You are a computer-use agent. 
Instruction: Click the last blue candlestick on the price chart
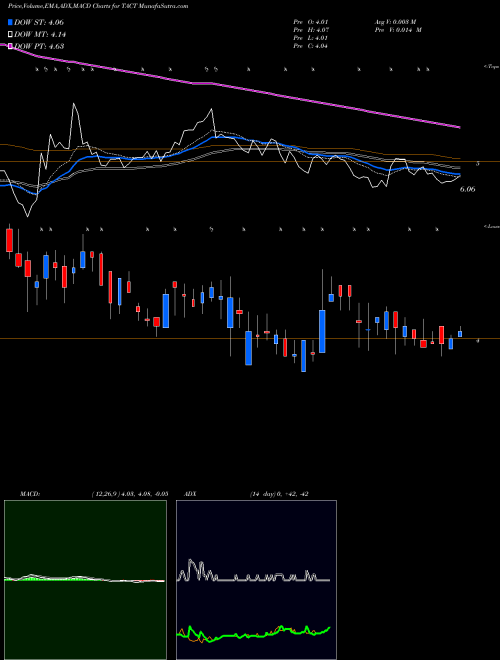click(x=460, y=332)
